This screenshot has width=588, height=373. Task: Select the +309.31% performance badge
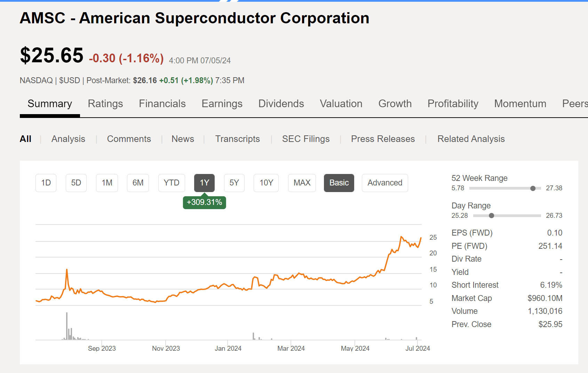pyautogui.click(x=204, y=202)
